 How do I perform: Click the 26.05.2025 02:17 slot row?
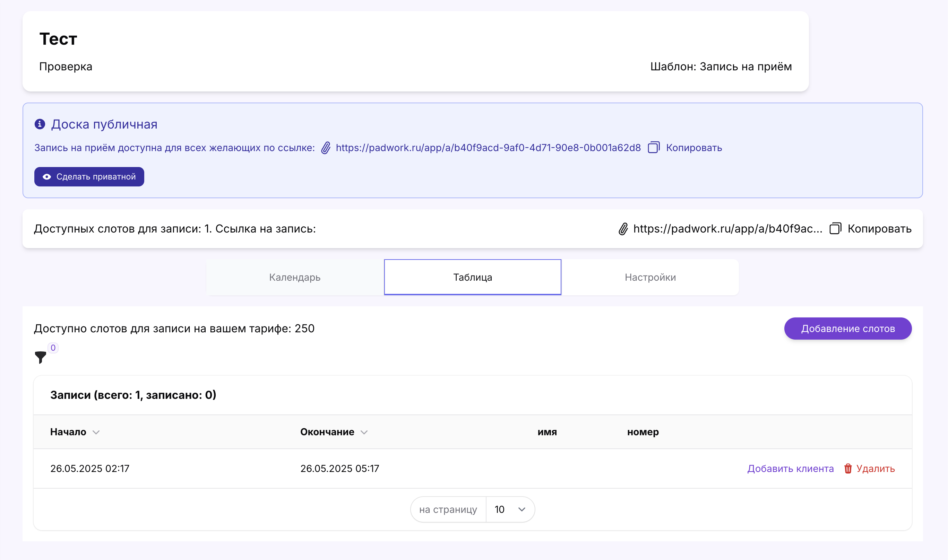tap(90, 468)
